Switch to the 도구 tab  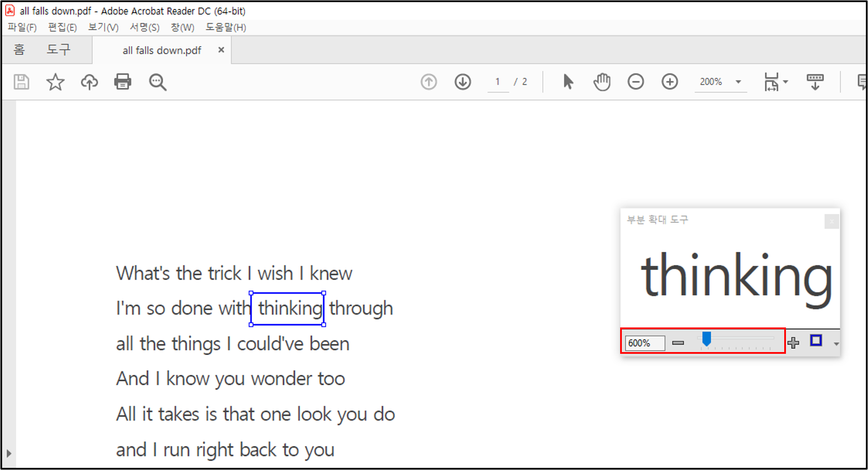tap(58, 50)
